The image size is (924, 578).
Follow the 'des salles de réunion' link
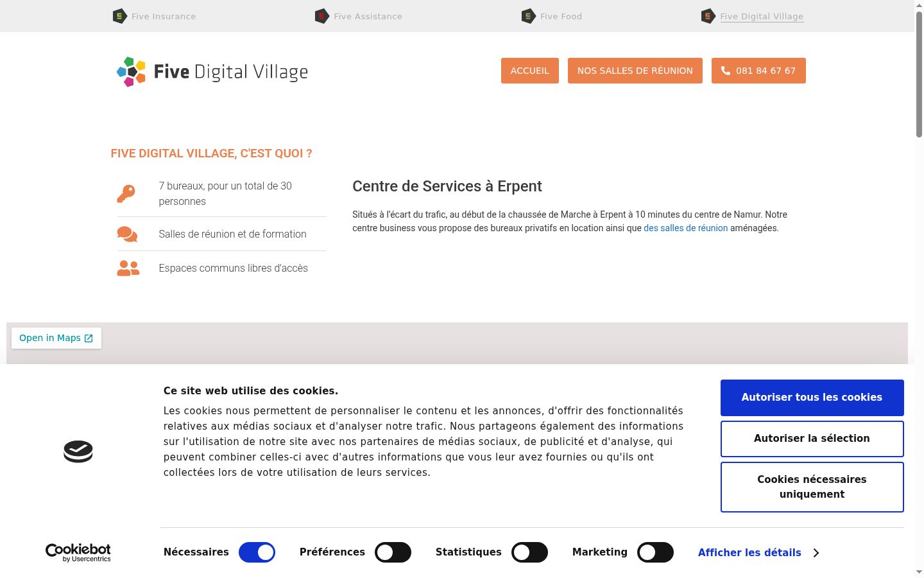[x=686, y=228]
